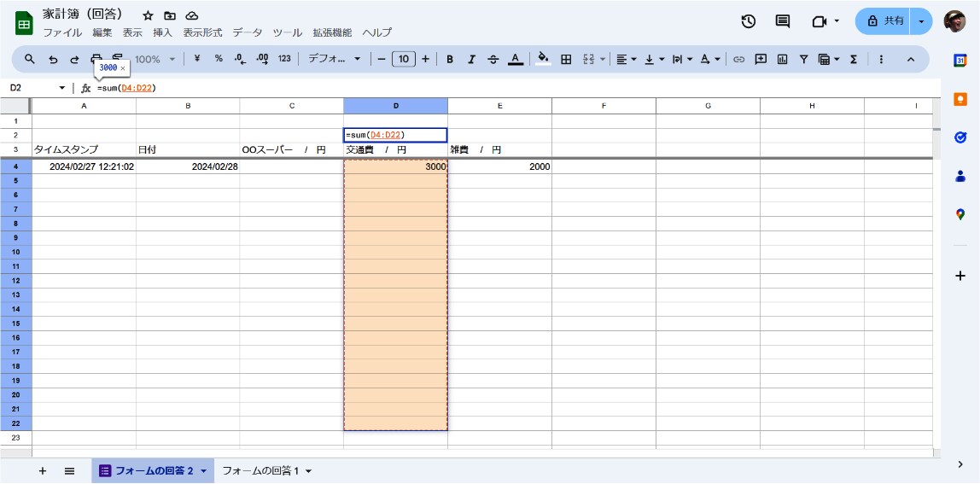Open the ファイル menu

click(61, 32)
